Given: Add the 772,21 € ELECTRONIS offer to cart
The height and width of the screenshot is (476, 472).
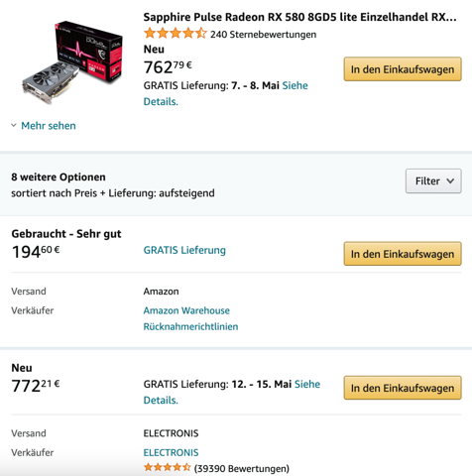Looking at the screenshot, I should pyautogui.click(x=403, y=388).
